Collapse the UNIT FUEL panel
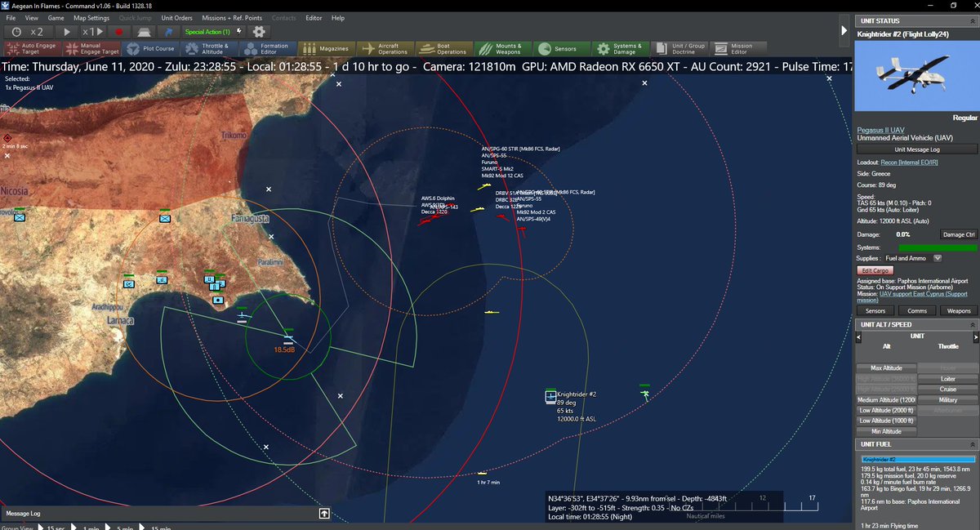 (973, 443)
